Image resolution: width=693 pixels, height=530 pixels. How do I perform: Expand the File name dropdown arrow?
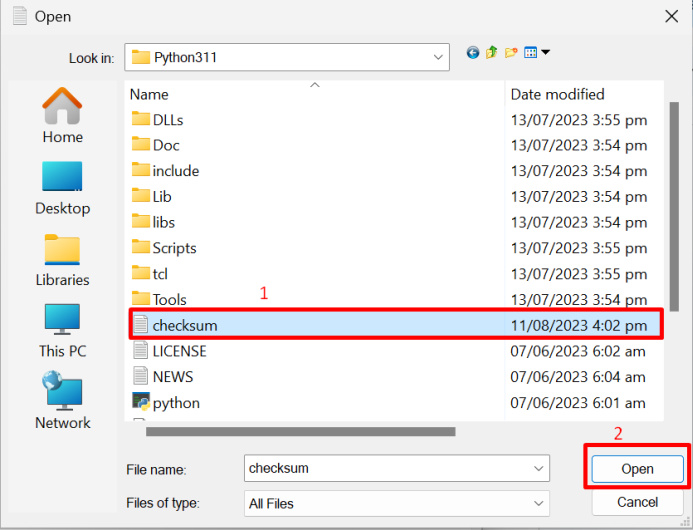pos(538,469)
